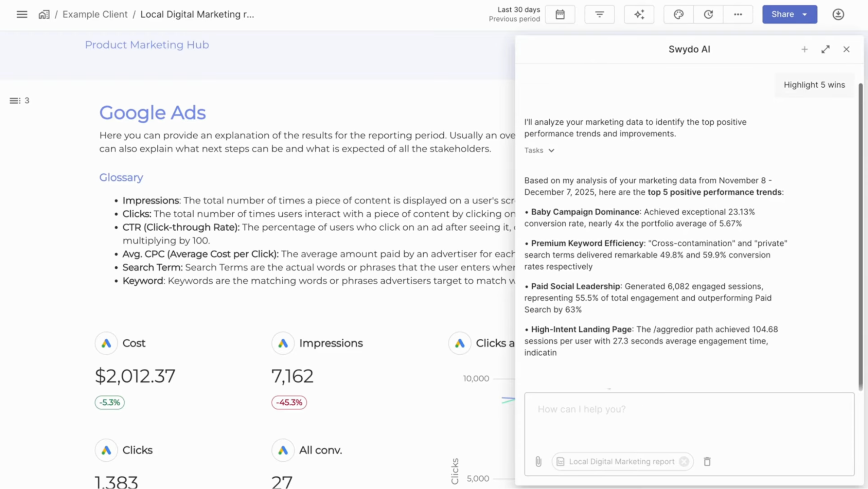Click the 5,000 chart axis label
The height and width of the screenshot is (489, 868).
click(x=478, y=479)
